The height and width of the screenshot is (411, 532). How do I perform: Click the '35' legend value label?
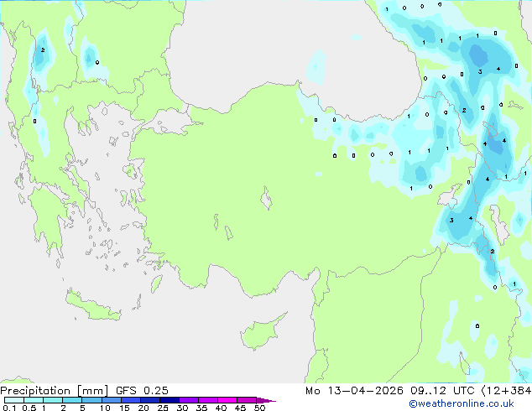tap(201, 408)
